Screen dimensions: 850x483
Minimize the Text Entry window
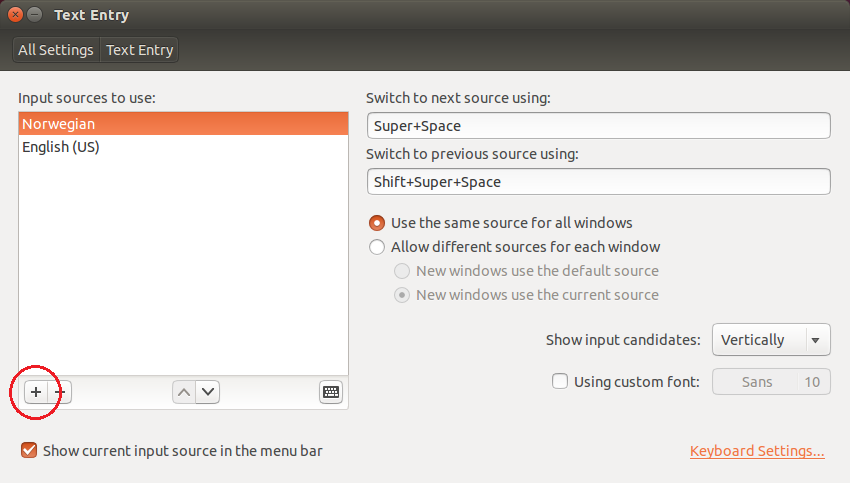coord(35,15)
